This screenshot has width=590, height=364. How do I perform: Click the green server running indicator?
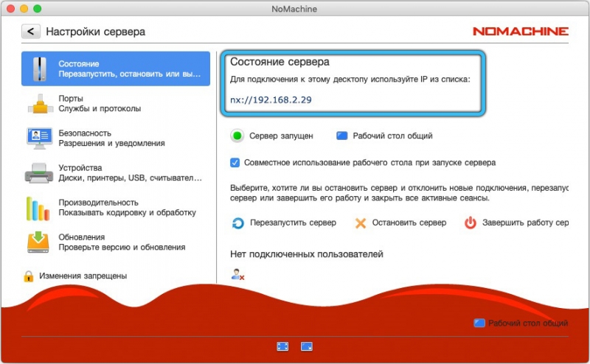(x=237, y=136)
